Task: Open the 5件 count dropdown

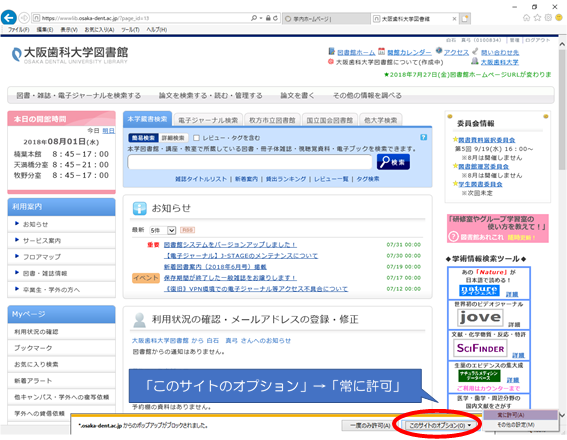Action: (x=162, y=230)
